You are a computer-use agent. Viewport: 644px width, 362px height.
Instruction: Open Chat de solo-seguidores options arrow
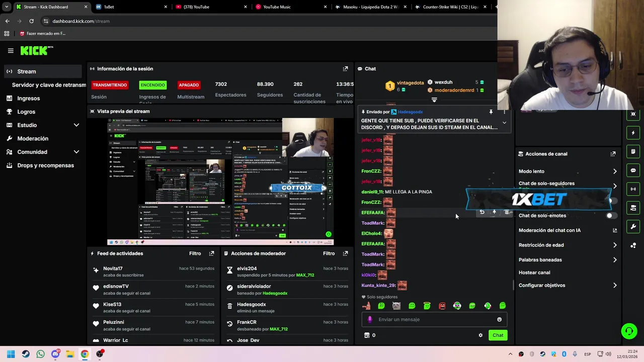614,186
